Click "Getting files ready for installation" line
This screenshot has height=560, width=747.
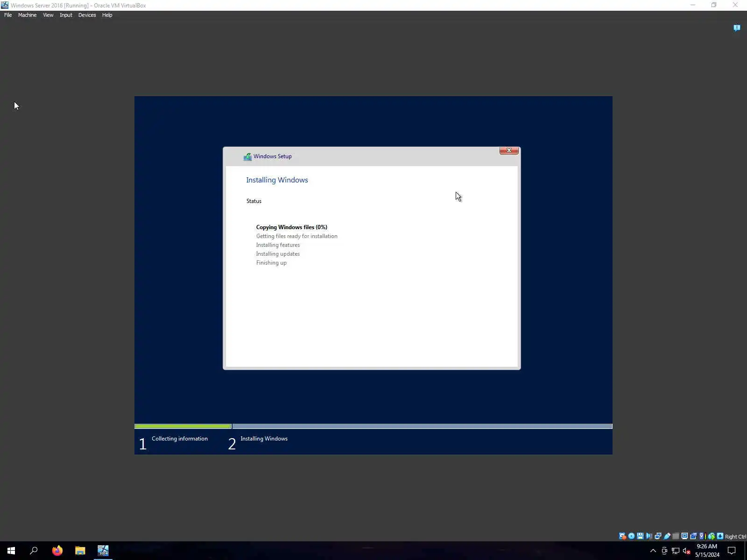point(296,236)
